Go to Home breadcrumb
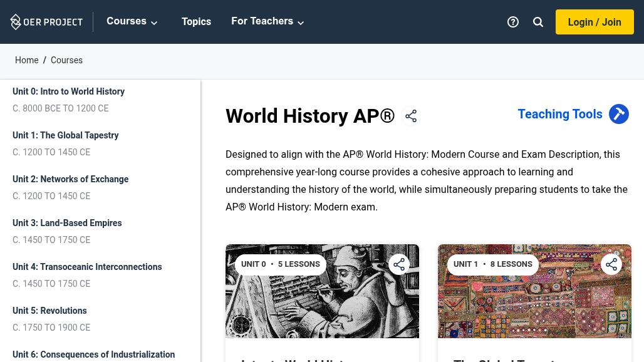This screenshot has width=644, height=362. 27,60
